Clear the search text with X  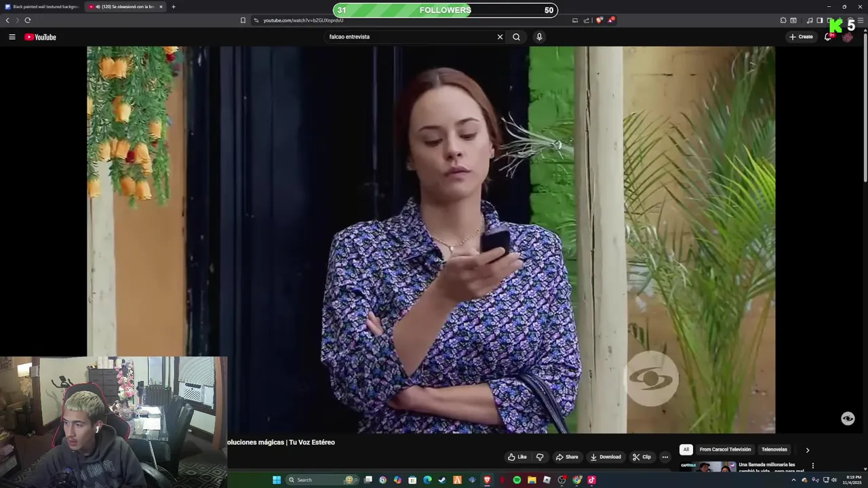[x=500, y=37]
